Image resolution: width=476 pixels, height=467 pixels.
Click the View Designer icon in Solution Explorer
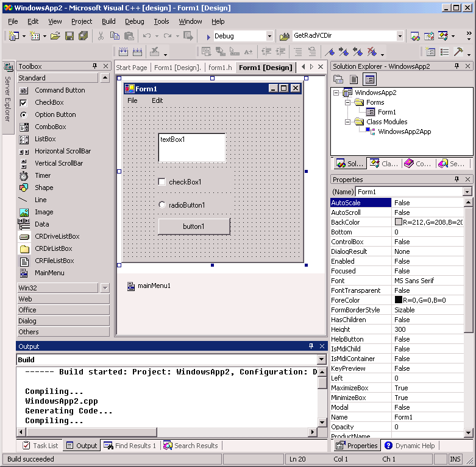(369, 79)
